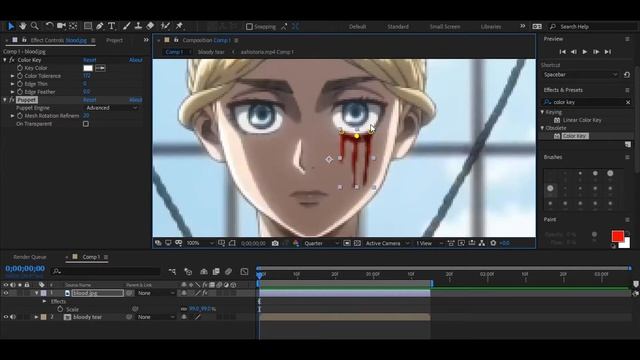Image resolution: width=640 pixels, height=360 pixels.
Task: Collapse the Color Key effect group
Action: click(x=5, y=60)
